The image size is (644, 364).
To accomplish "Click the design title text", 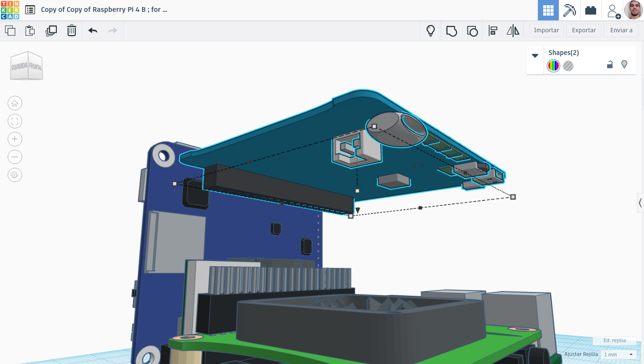I will point(104,9).
